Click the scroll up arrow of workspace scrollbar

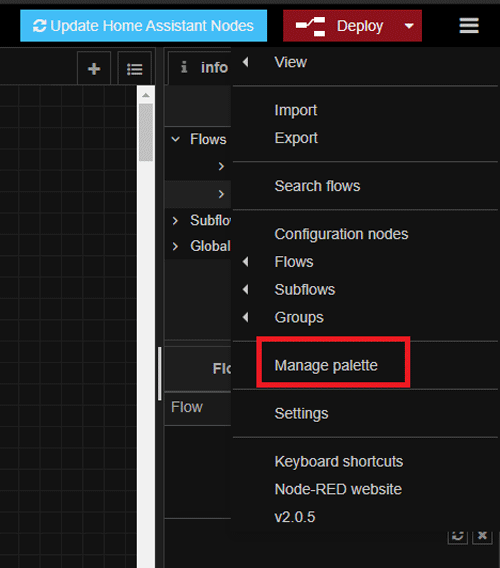pyautogui.click(x=146, y=95)
